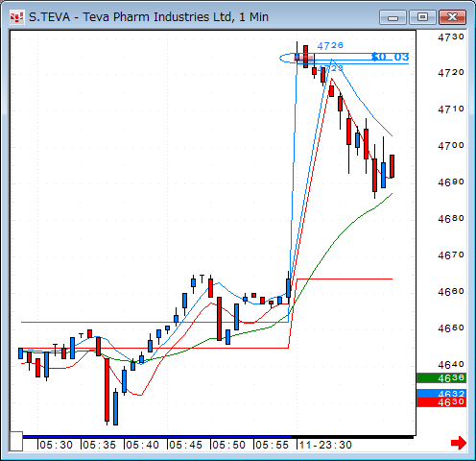The image size is (476, 461).
Task: Click the 4650 price axis label
Action: point(451,328)
